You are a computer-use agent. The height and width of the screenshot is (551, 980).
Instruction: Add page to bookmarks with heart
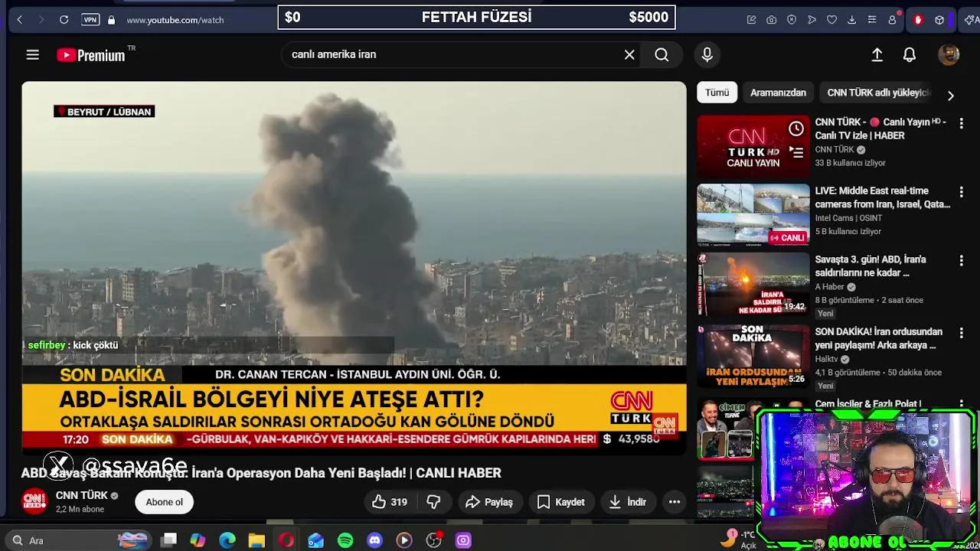pyautogui.click(x=831, y=20)
